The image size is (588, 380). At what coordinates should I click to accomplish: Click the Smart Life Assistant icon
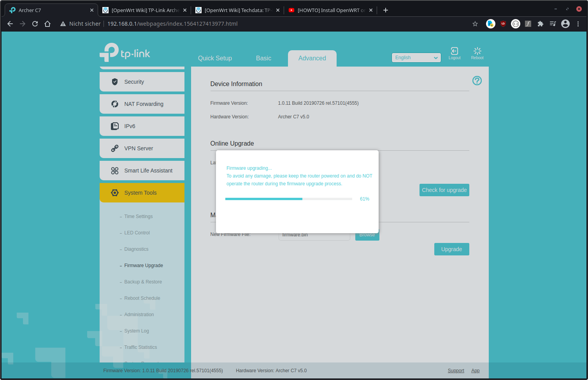115,171
